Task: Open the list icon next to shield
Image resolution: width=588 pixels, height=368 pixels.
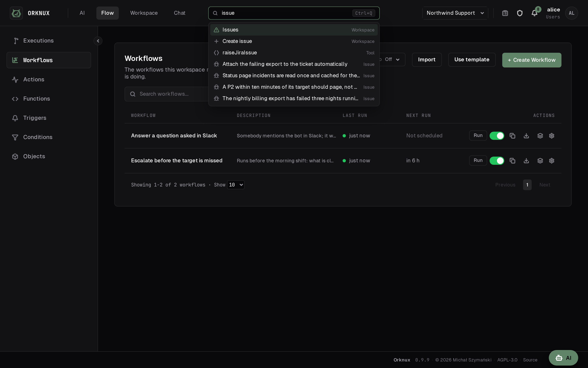Action: (505, 13)
